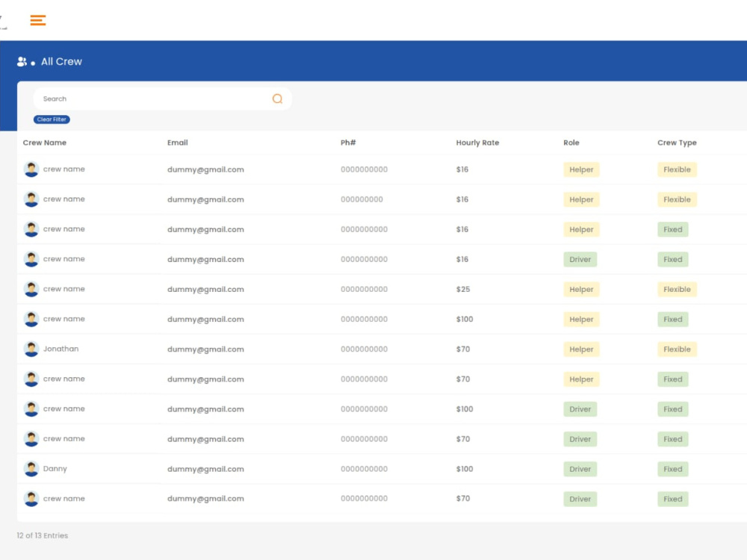
Task: Sort by Hourly Rate column header
Action: (477, 143)
